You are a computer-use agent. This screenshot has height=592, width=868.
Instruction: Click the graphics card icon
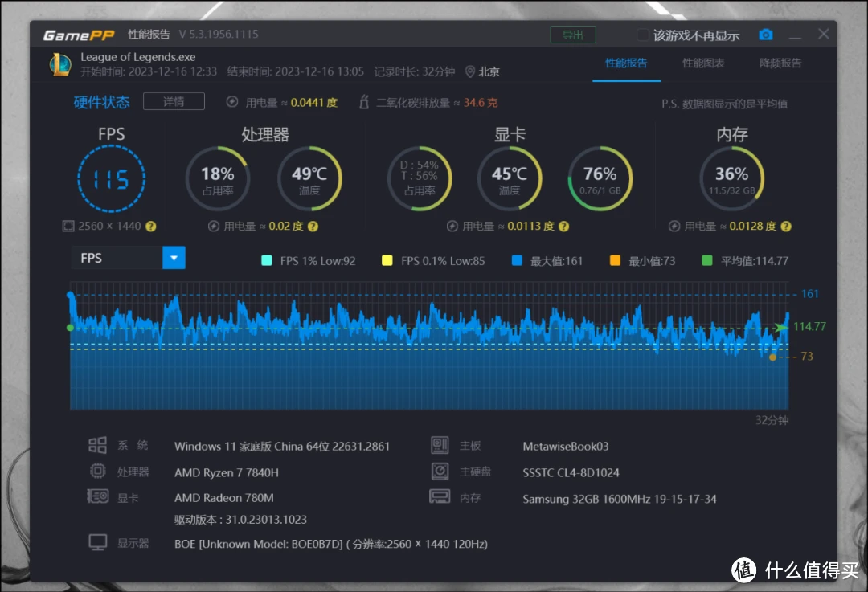point(98,496)
